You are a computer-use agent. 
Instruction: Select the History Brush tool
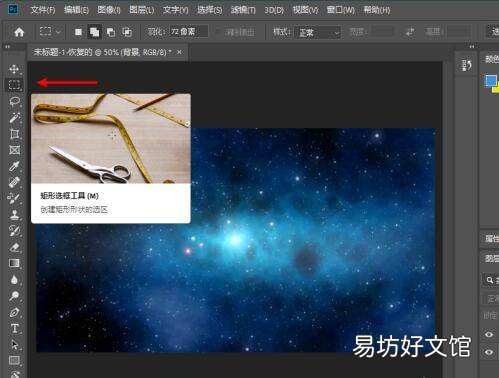click(14, 231)
